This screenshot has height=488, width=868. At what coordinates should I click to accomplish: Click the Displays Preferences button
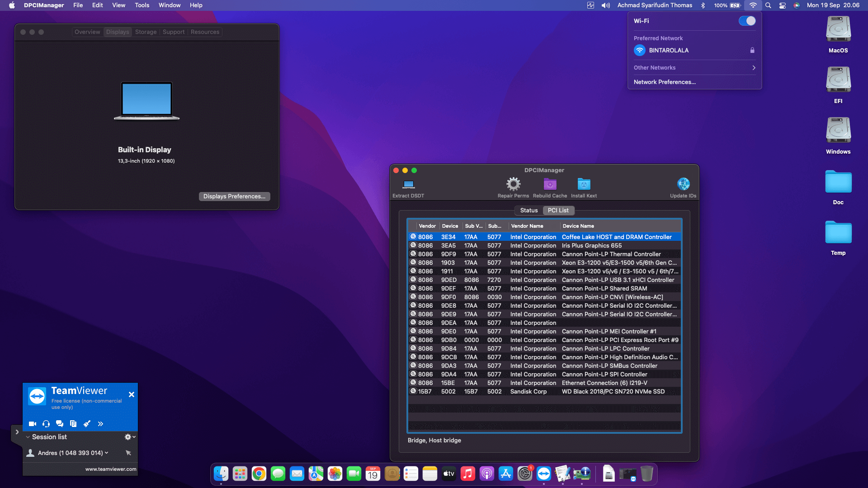[234, 197]
